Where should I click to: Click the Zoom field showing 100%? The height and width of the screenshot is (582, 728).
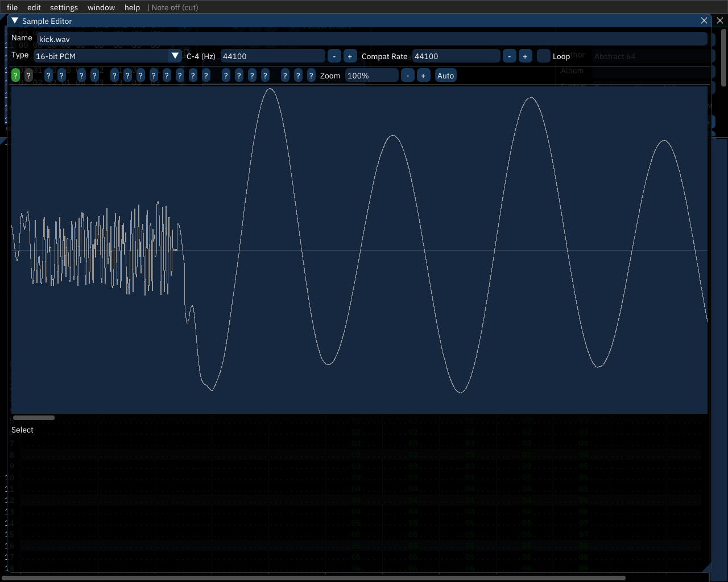coord(372,76)
